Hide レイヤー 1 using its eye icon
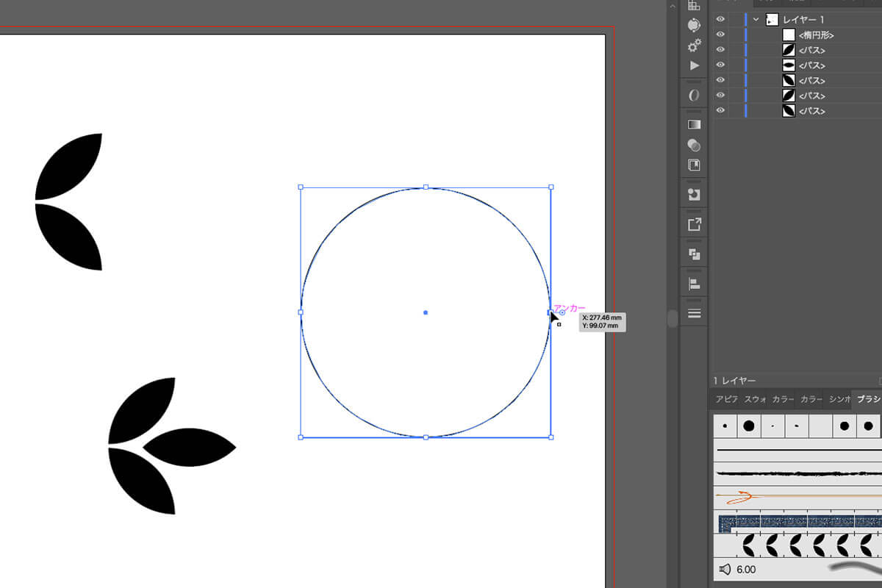 720,20
